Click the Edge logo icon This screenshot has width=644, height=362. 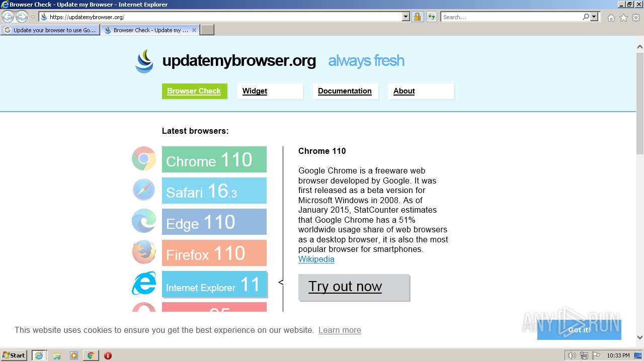pyautogui.click(x=144, y=221)
